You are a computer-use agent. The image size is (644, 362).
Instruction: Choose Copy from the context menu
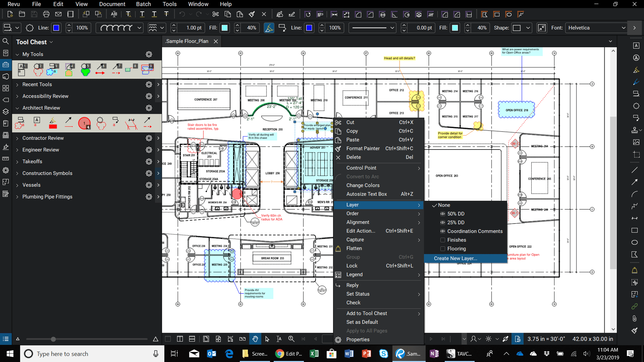coord(352,131)
